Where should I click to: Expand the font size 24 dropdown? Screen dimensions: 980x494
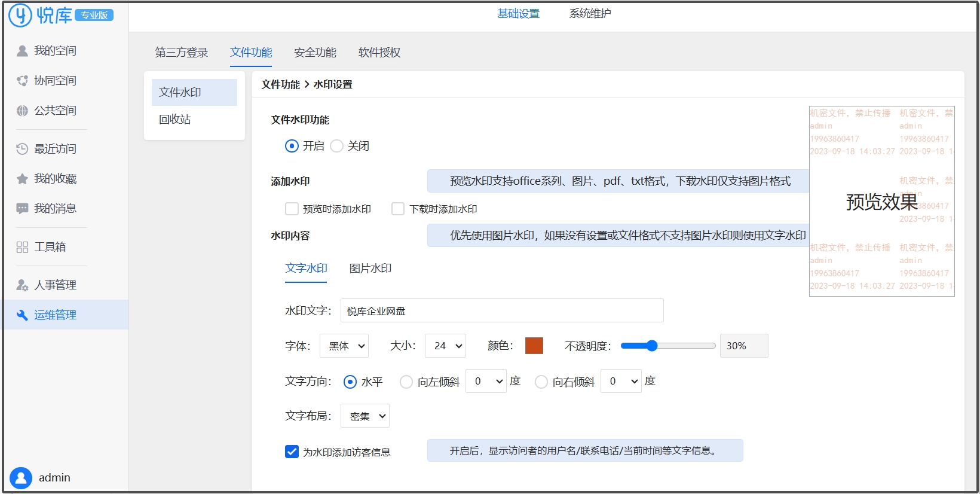pyautogui.click(x=445, y=346)
